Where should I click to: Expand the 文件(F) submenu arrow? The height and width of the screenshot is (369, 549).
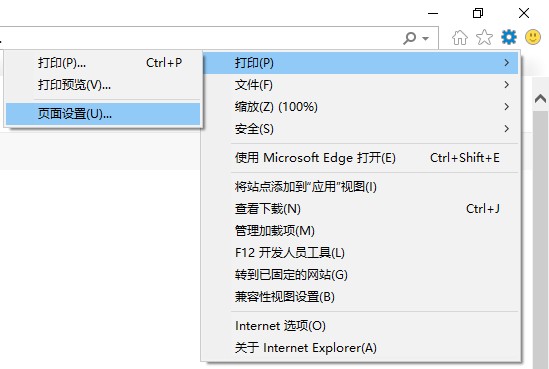pos(506,85)
